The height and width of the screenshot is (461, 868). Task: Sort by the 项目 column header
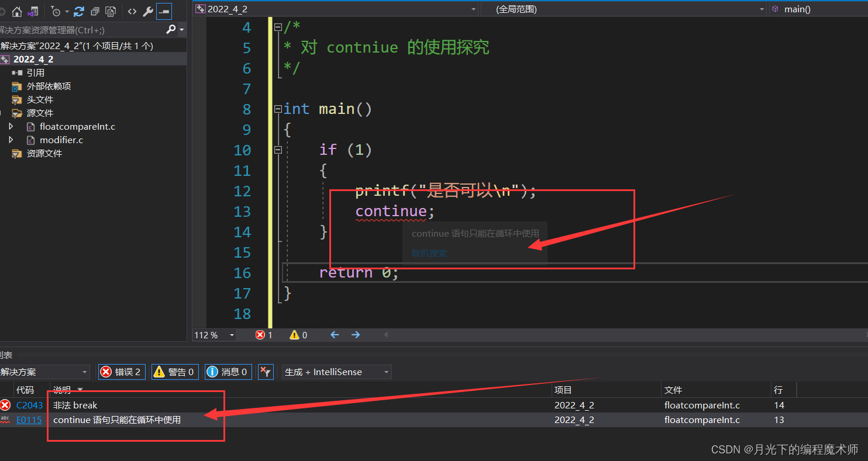(563, 390)
